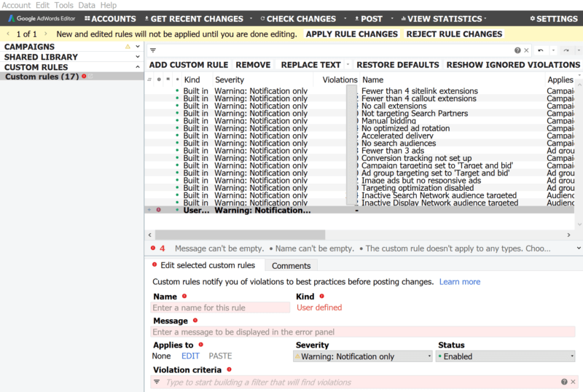Screen dimensions: 583x392
Task: Click the help icon in the filter bar
Action: point(517,50)
